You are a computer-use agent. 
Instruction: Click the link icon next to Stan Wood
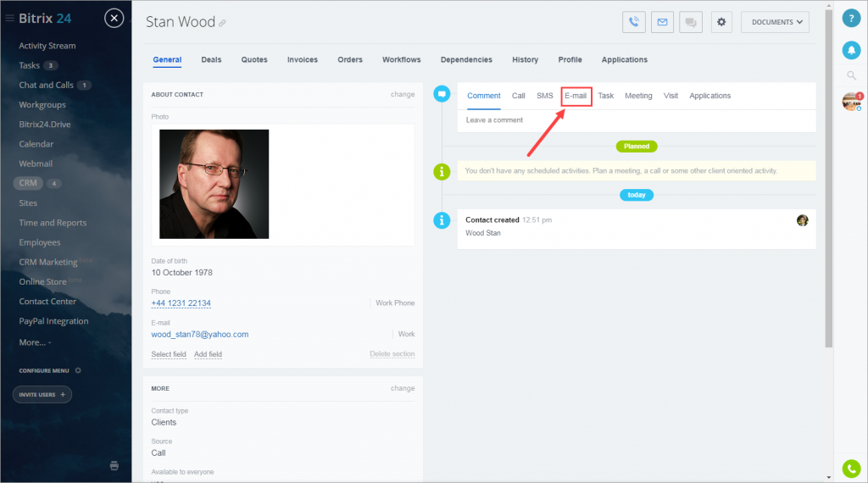click(x=222, y=23)
